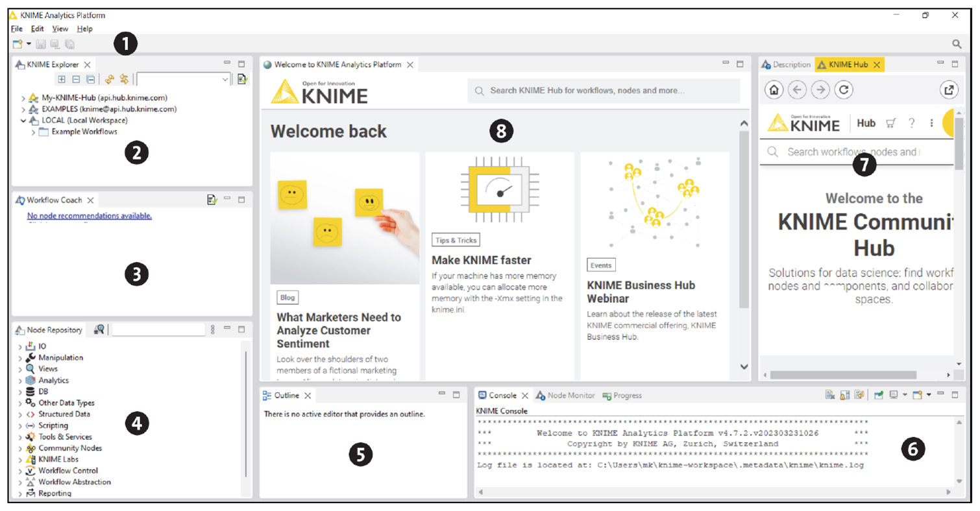Save the current workflow

click(40, 43)
